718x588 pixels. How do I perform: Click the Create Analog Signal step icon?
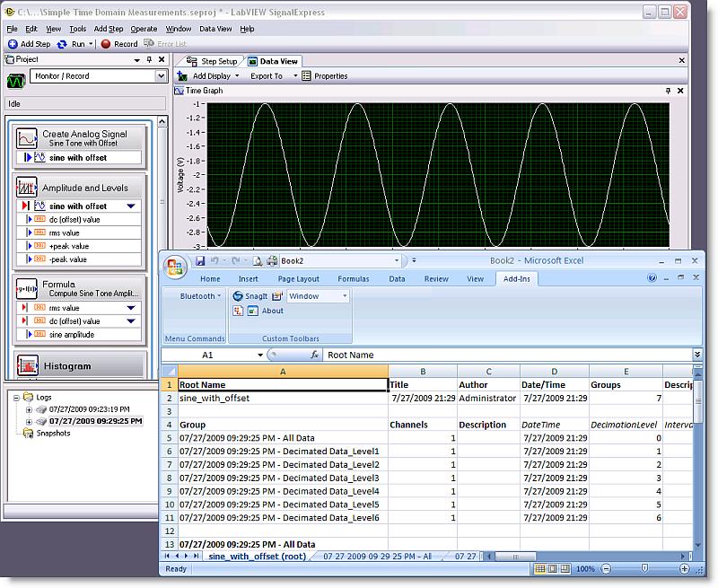(27, 138)
